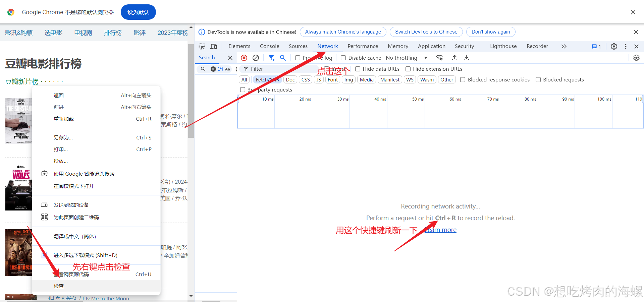The image size is (644, 302).
Task: Open the Sources tab
Action: [x=298, y=46]
